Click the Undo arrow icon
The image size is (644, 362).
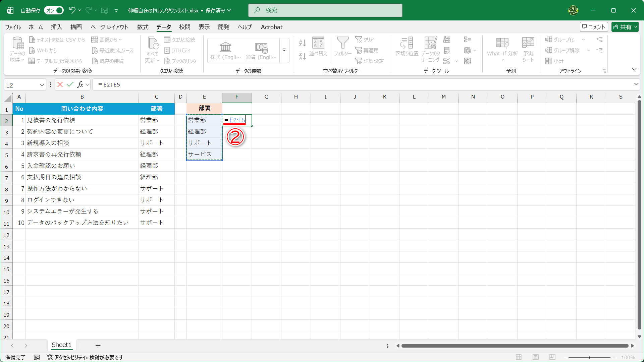72,10
